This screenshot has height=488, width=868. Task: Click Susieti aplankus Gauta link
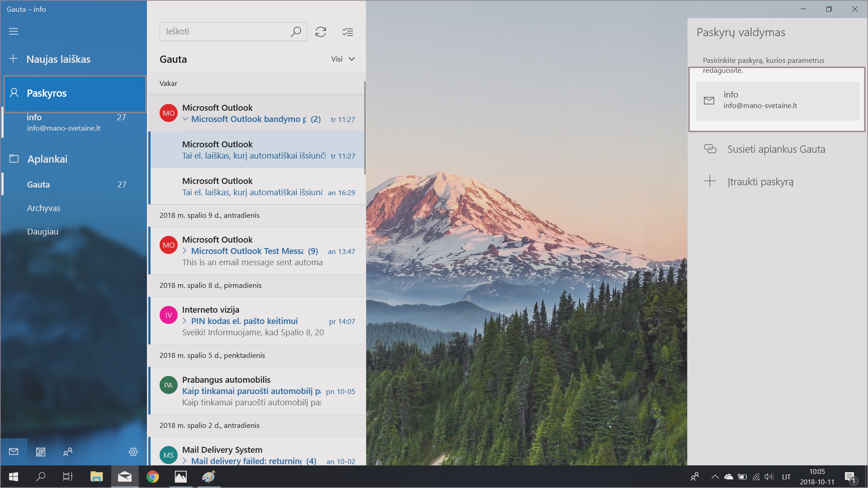[x=776, y=149]
